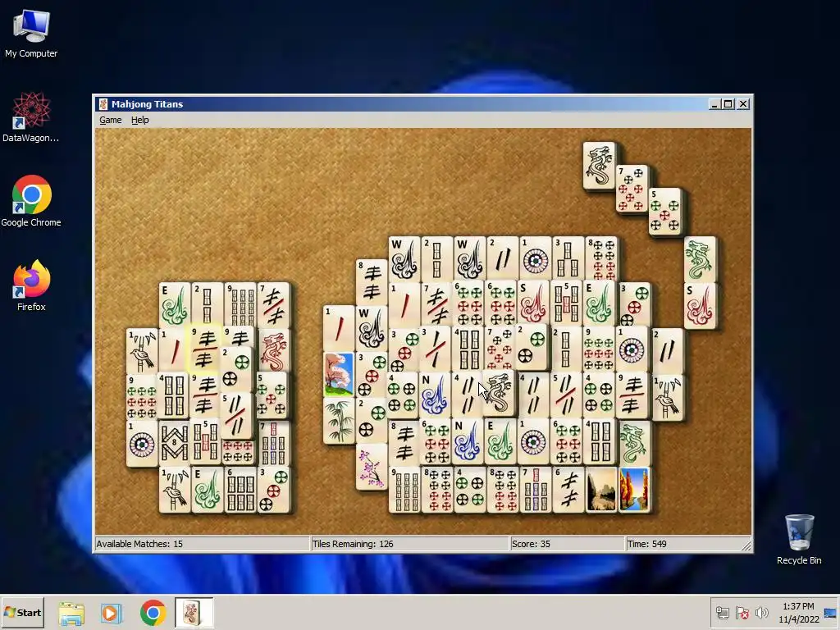
Task: Click the volume speaker tray icon
Action: 761,612
